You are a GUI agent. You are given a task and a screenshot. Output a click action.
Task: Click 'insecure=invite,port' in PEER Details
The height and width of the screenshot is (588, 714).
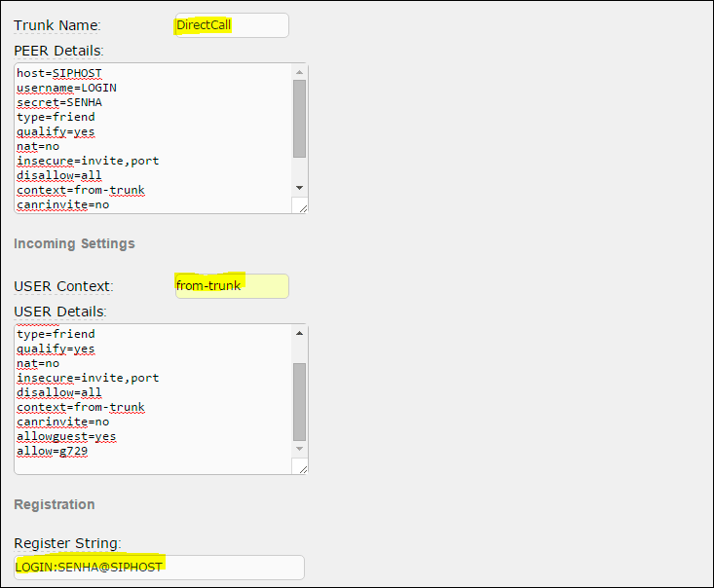[88, 161]
